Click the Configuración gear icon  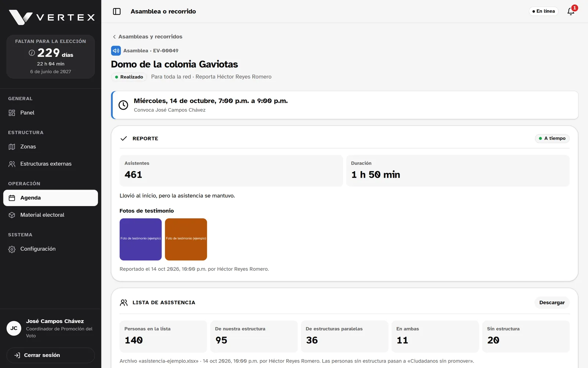click(12, 249)
